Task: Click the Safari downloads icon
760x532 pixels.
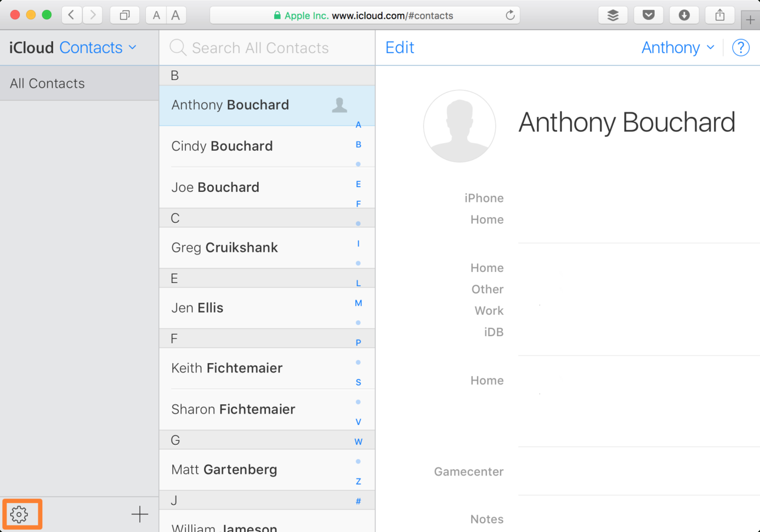Action: point(684,15)
